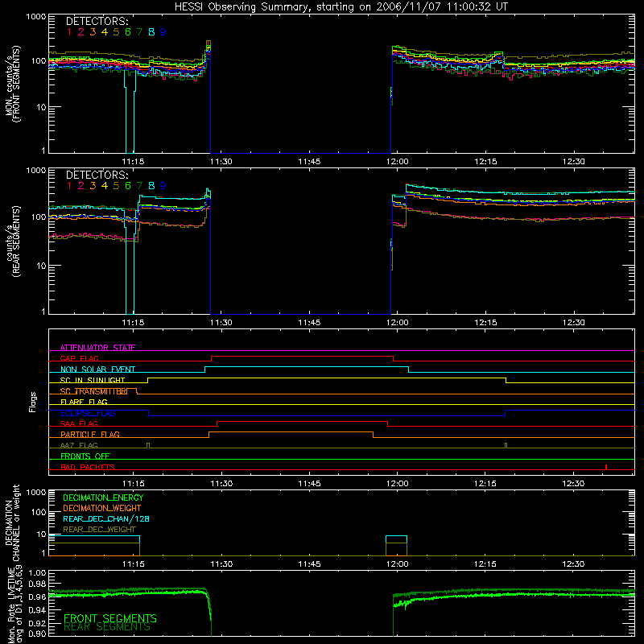Click the 12:00 tick label under front segments panel

click(x=397, y=162)
